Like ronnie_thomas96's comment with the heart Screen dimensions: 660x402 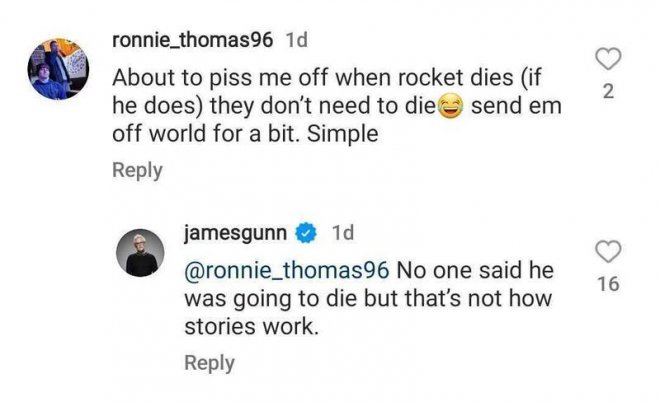point(609,61)
